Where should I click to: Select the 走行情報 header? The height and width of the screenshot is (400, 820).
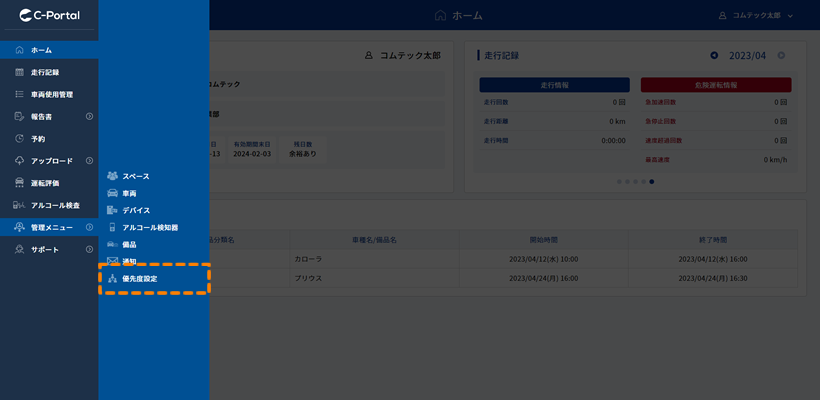554,85
